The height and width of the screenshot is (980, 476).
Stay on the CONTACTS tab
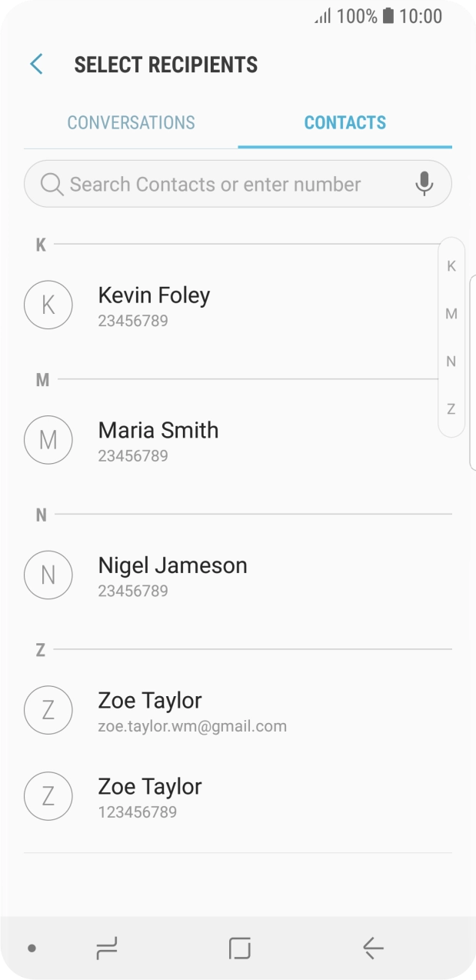pos(345,122)
